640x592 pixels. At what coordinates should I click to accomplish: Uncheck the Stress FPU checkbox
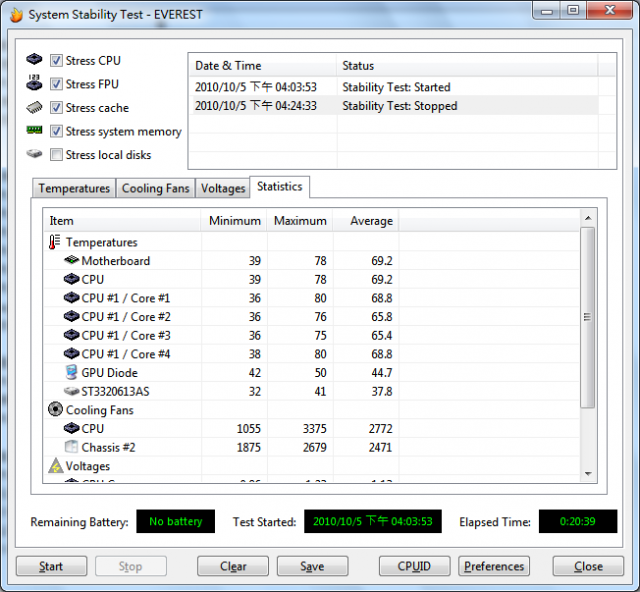coord(56,84)
